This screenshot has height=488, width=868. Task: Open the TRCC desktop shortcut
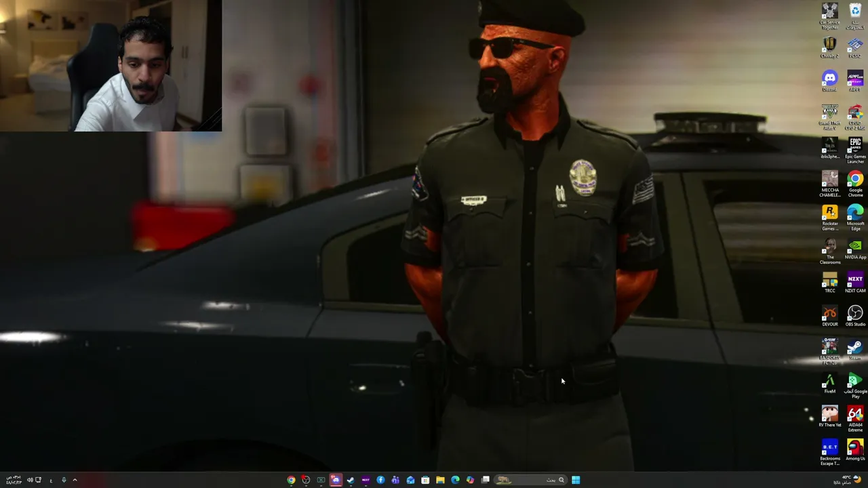(829, 283)
